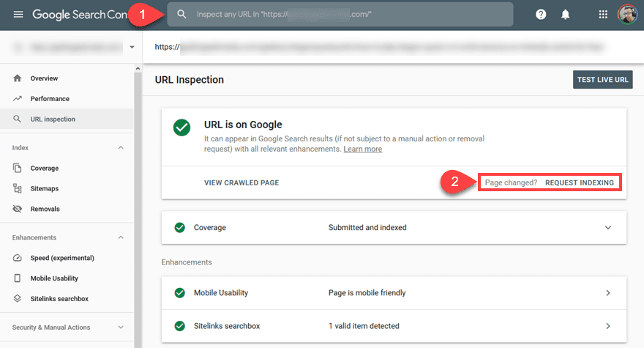Open the property selector dropdown
Viewport: 644px width, 348px height.
pyautogui.click(x=132, y=47)
